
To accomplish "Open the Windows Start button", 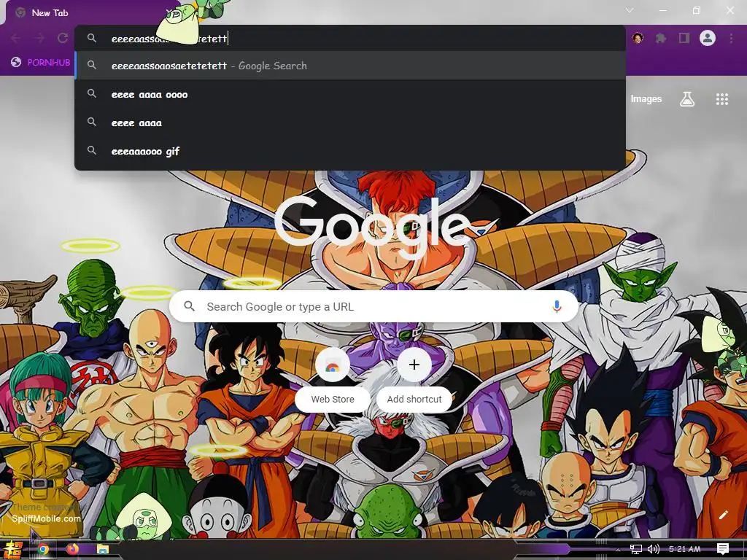I will [13, 550].
